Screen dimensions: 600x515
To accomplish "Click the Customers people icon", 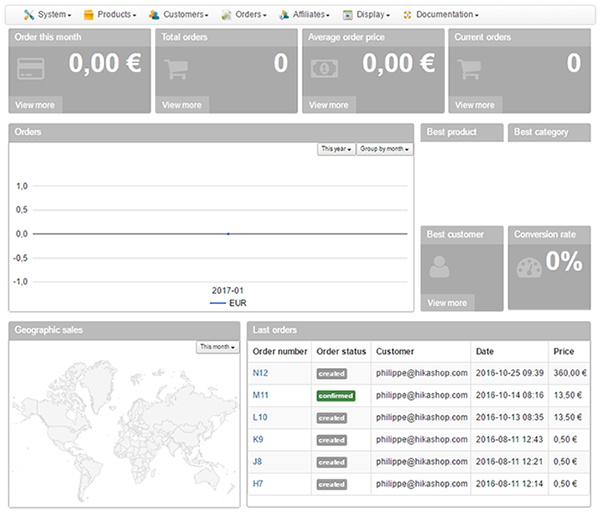I will (x=154, y=15).
